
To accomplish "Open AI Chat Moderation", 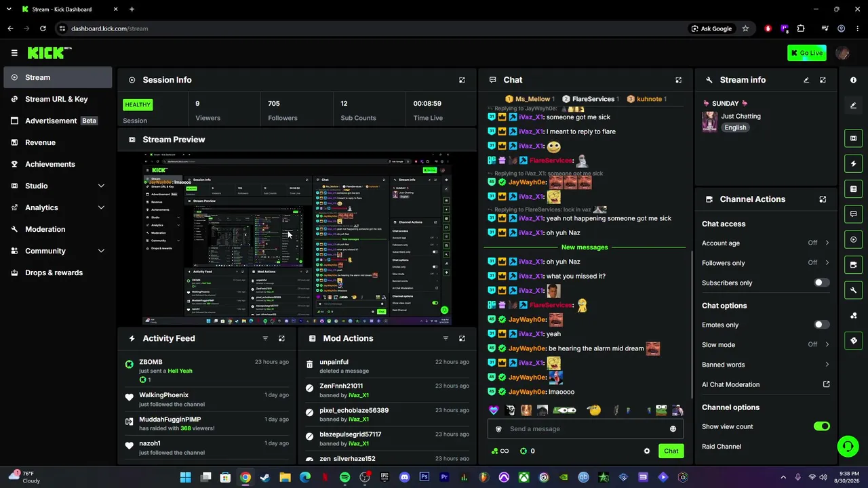I will (x=766, y=384).
